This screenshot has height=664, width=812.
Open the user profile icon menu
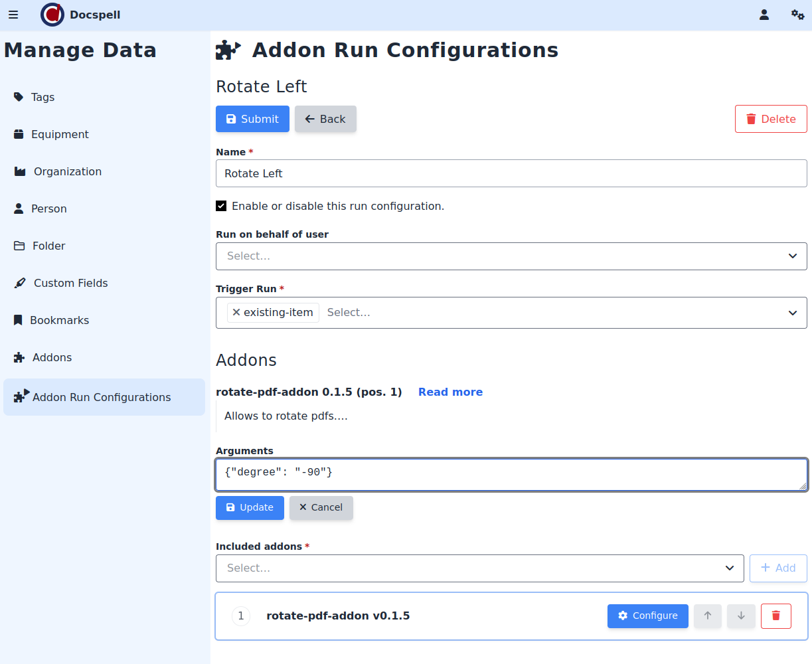(764, 15)
